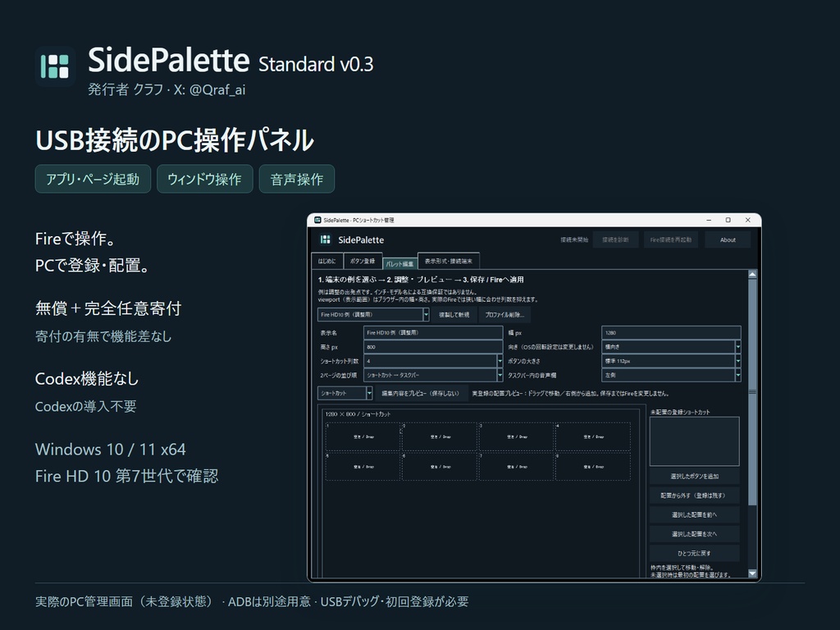Screen dimensions: 840x630
Task: Click the vertical scrollbar thumb
Action: (x=752, y=392)
